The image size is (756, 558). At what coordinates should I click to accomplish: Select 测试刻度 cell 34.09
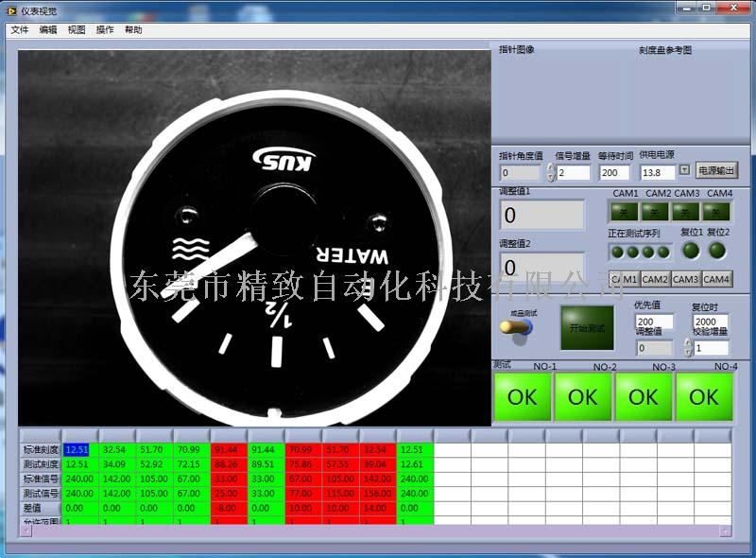[x=117, y=464]
